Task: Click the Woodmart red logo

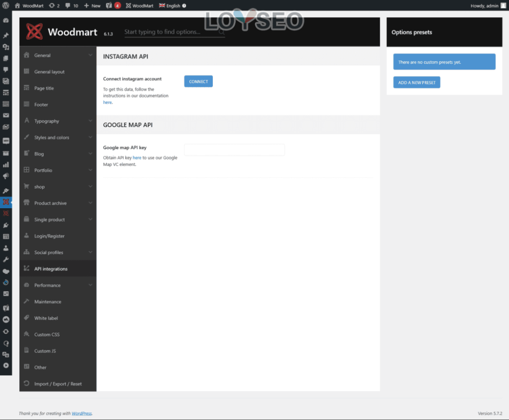Action: coord(35,32)
